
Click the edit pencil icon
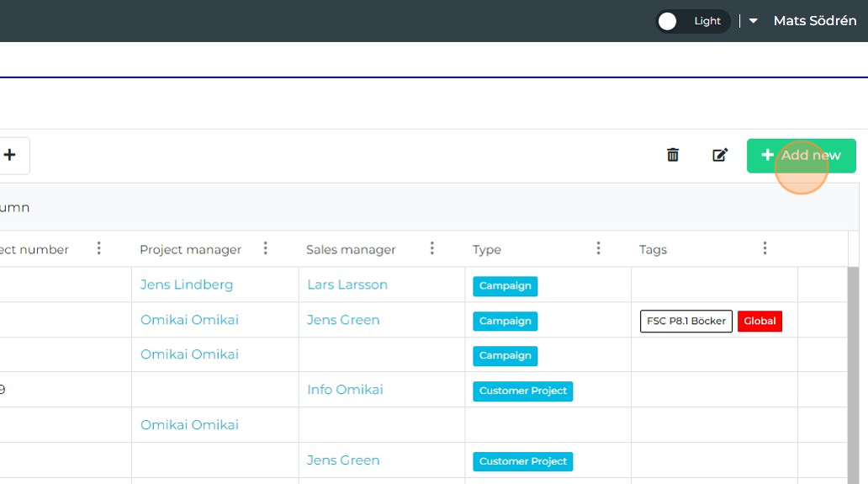click(720, 155)
